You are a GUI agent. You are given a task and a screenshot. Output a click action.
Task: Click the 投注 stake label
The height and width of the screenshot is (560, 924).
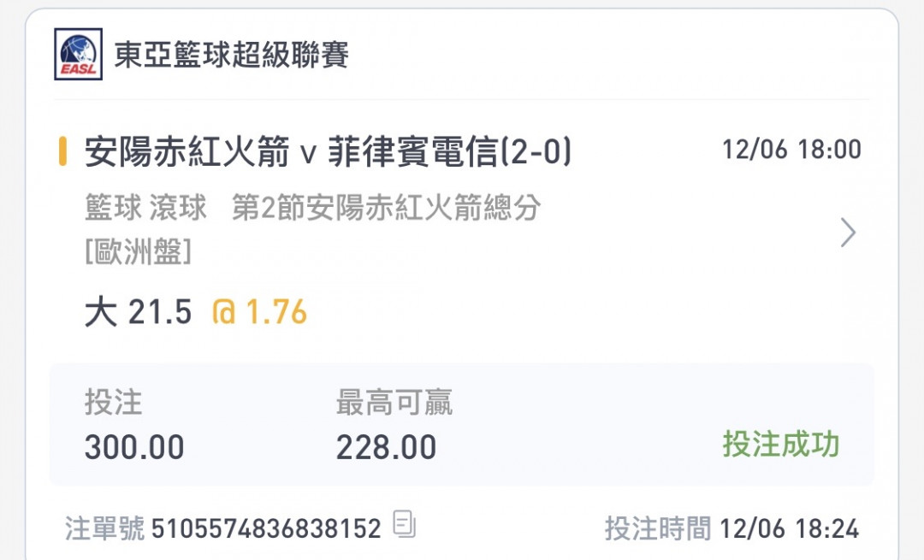(114, 403)
